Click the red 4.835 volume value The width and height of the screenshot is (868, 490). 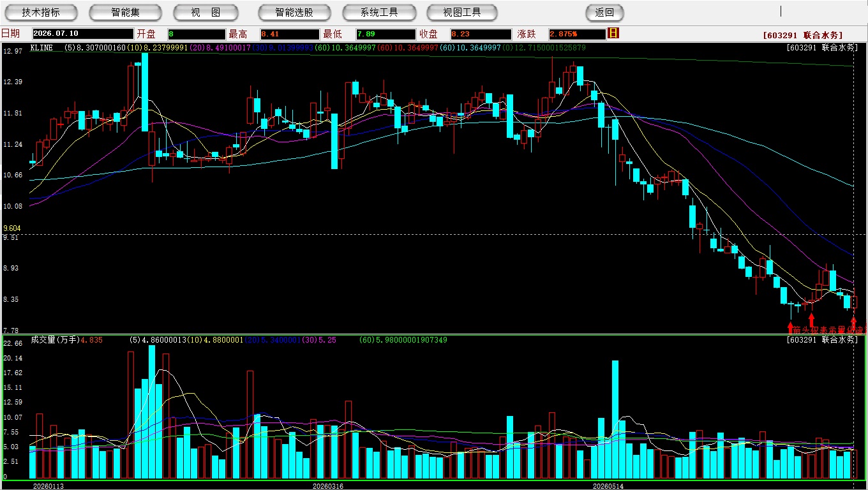click(x=91, y=340)
